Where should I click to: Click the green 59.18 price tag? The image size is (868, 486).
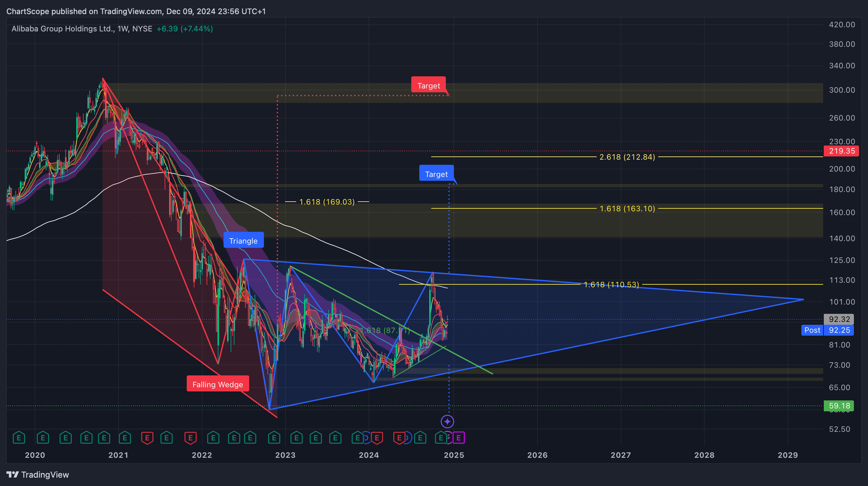(x=839, y=406)
